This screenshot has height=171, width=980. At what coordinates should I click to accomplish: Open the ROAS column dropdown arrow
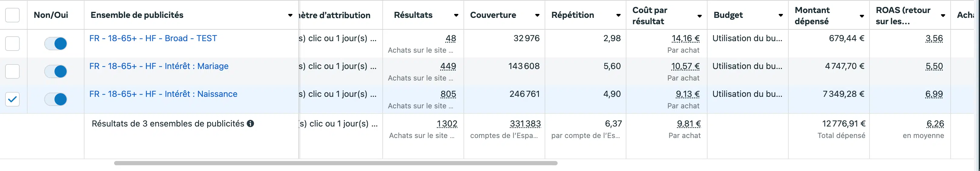[943, 15]
